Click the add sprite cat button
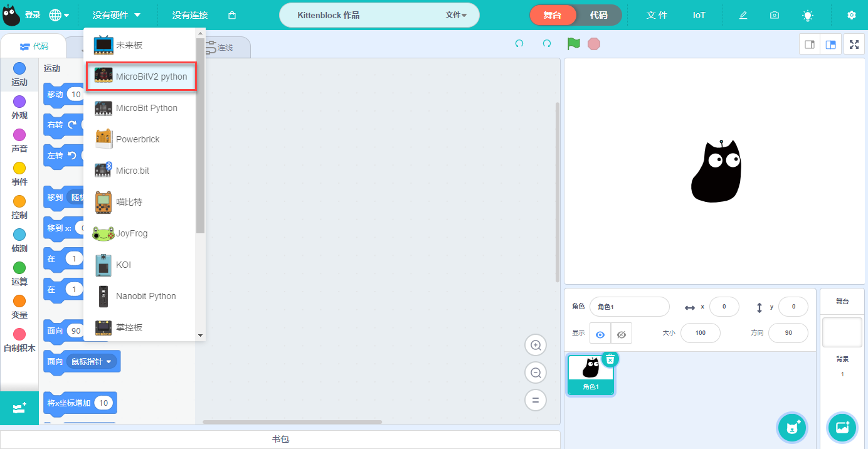868x449 pixels. click(792, 428)
